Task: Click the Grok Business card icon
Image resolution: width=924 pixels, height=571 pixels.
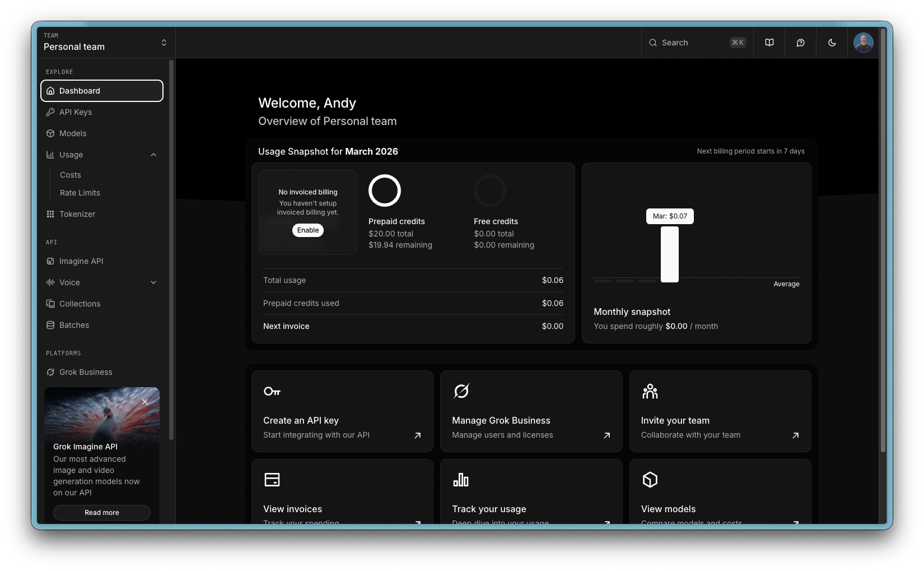Action: pyautogui.click(x=461, y=391)
